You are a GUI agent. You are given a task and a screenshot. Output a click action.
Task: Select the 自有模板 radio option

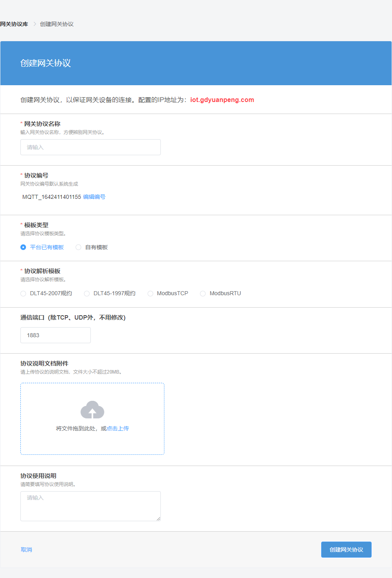pyautogui.click(x=78, y=247)
